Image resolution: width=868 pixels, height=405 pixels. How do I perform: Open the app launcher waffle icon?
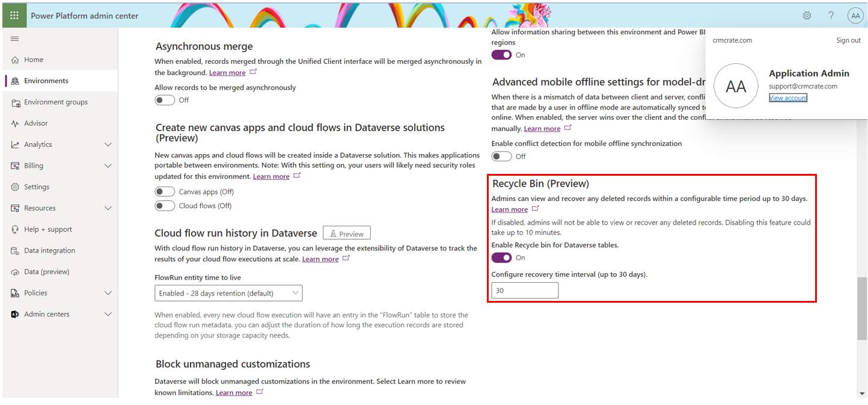(x=14, y=15)
